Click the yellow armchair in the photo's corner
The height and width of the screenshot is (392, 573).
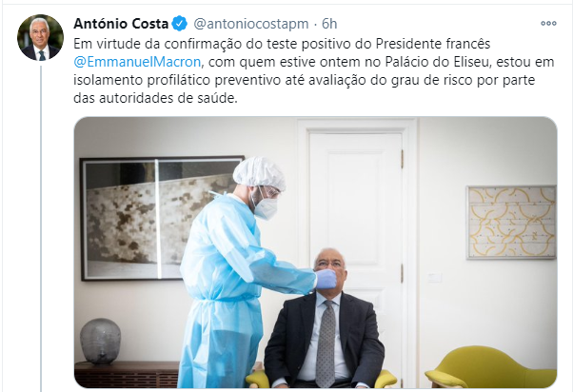point(491,367)
